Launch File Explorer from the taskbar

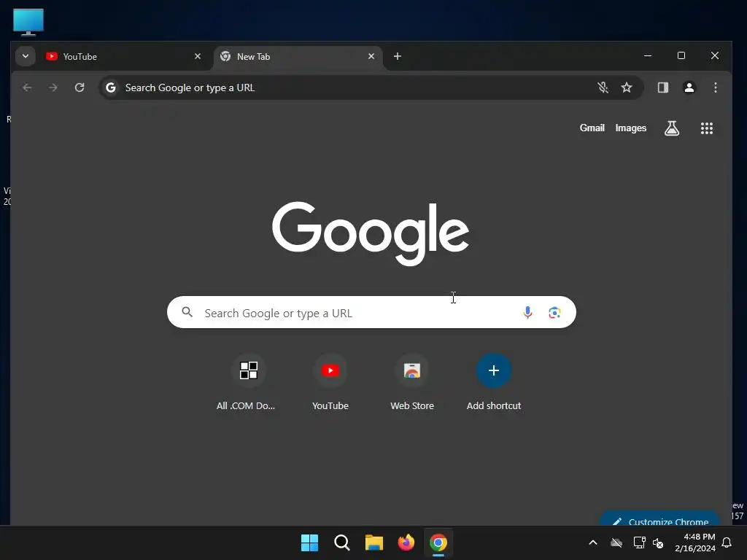[x=374, y=542]
